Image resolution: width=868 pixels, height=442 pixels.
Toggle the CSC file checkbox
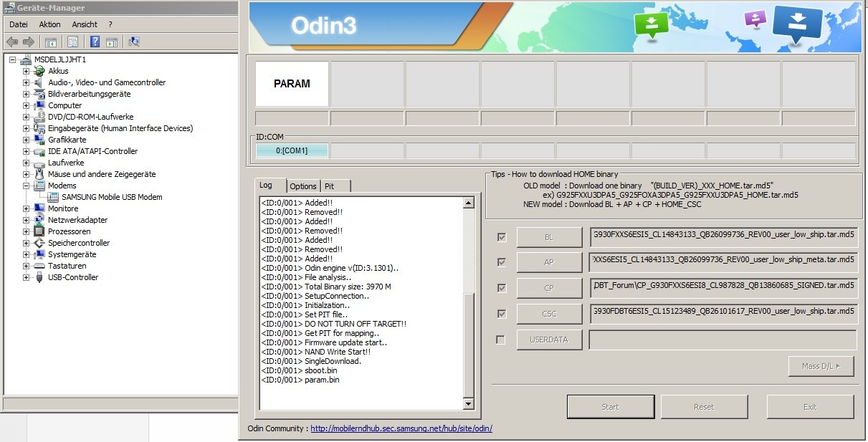[x=502, y=314]
